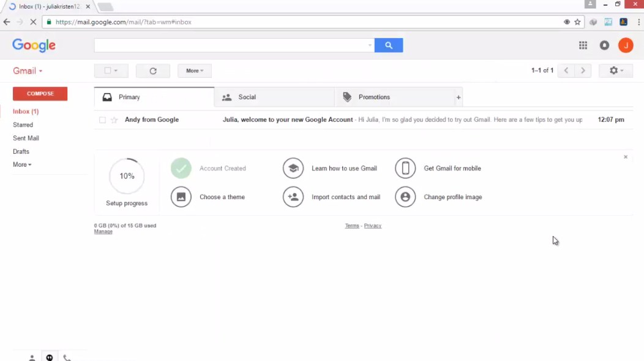Add an inbox tab with plus
This screenshot has height=361, width=644.
(459, 97)
